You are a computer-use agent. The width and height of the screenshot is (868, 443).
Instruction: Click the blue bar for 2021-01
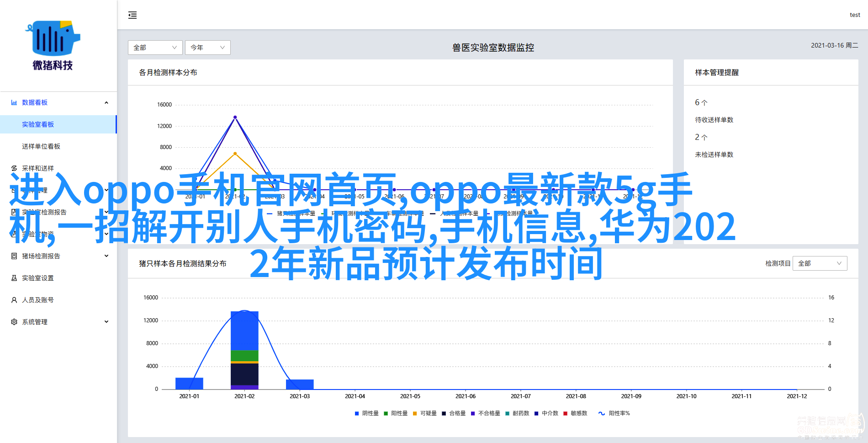pyautogui.click(x=189, y=384)
